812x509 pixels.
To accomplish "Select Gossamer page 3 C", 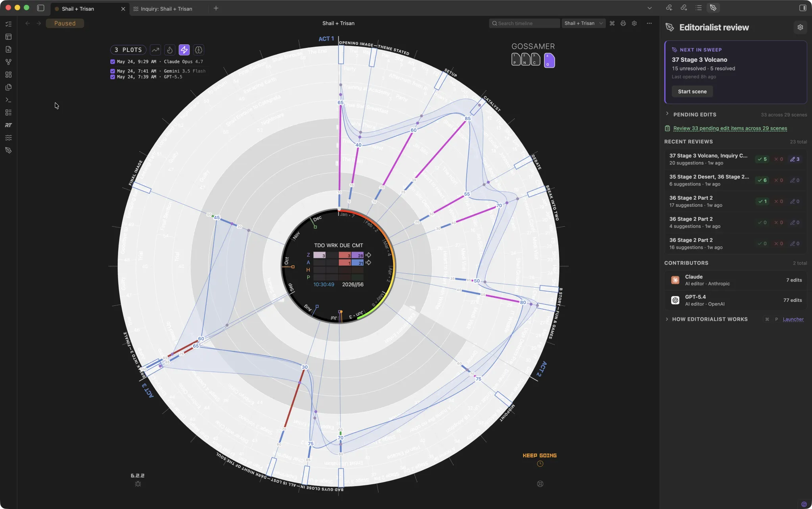I will click(x=536, y=59).
